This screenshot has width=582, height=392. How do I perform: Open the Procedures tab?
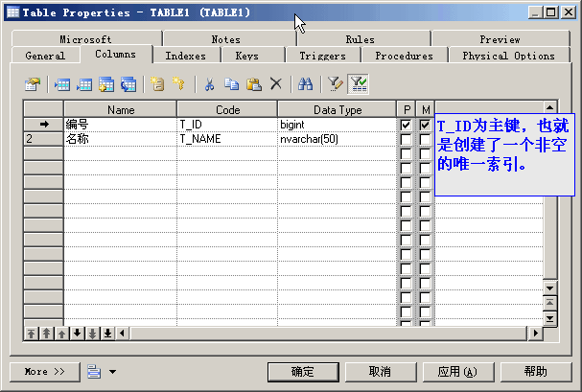click(405, 56)
